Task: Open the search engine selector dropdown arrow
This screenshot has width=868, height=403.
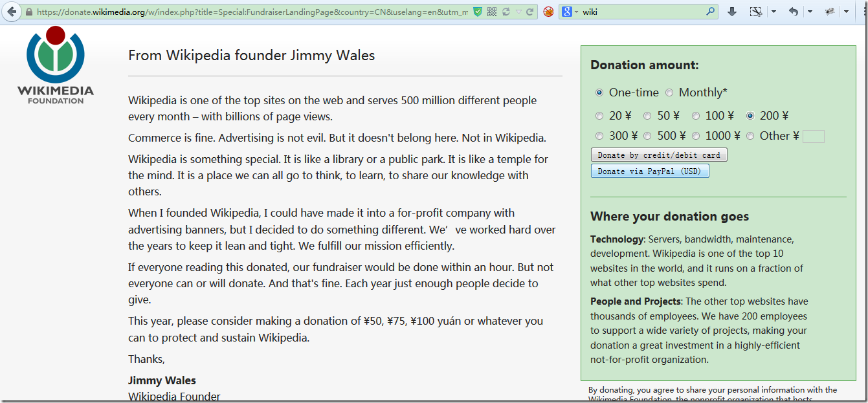Action: (x=575, y=12)
